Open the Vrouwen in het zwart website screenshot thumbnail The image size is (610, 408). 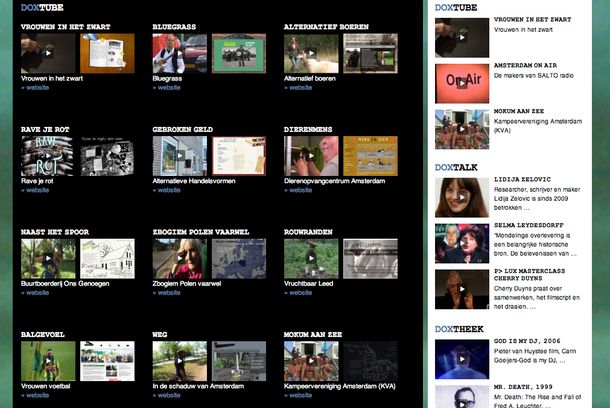tap(107, 53)
